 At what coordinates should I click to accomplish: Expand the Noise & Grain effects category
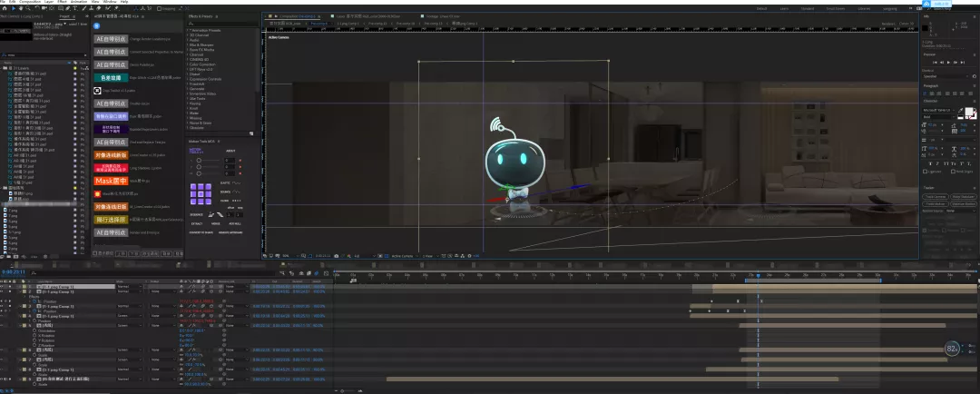tap(188, 123)
